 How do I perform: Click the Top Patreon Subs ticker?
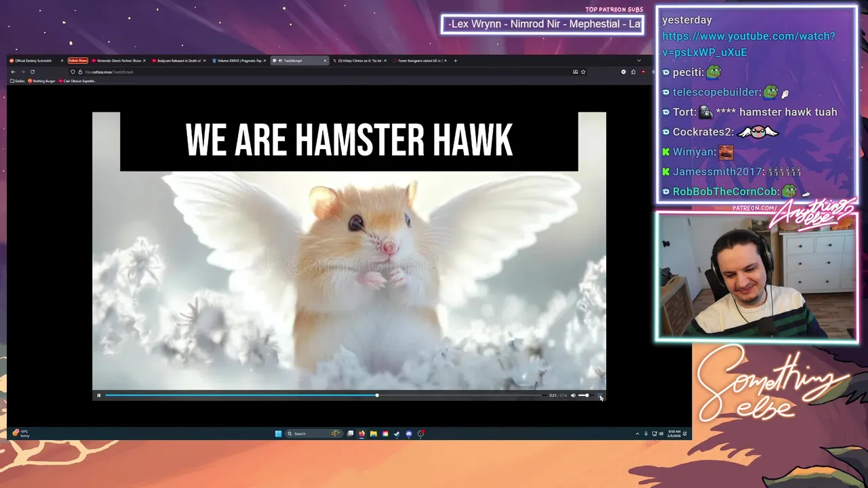coord(542,24)
